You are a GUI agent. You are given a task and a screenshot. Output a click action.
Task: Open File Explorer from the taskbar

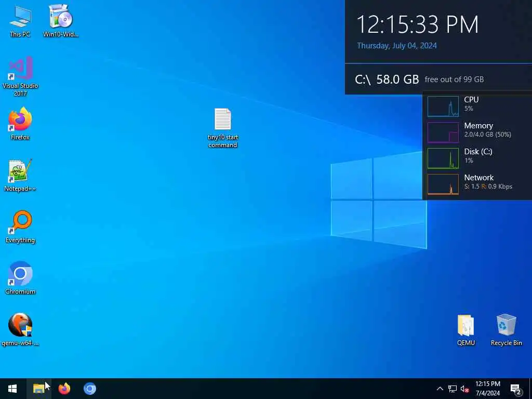click(38, 389)
